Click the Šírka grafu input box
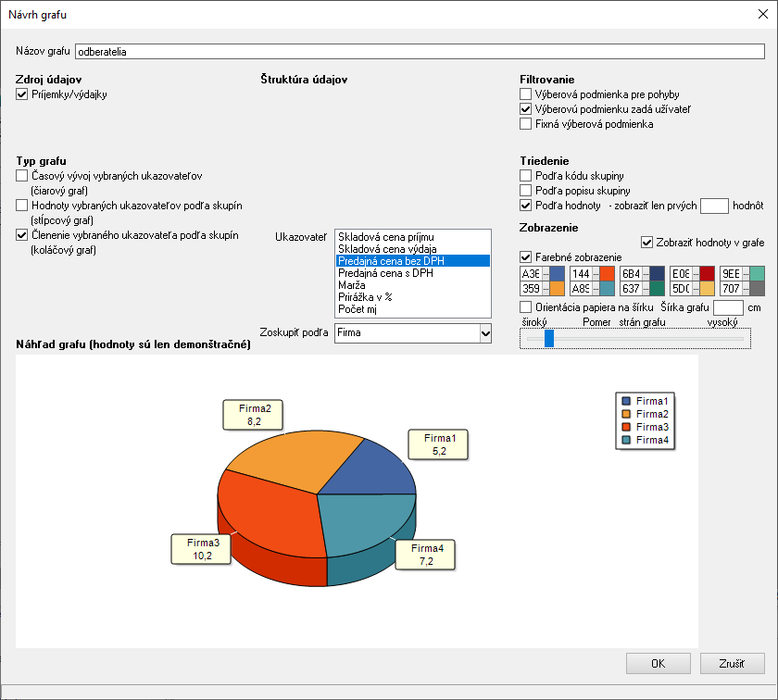This screenshot has width=778, height=700. tap(729, 306)
